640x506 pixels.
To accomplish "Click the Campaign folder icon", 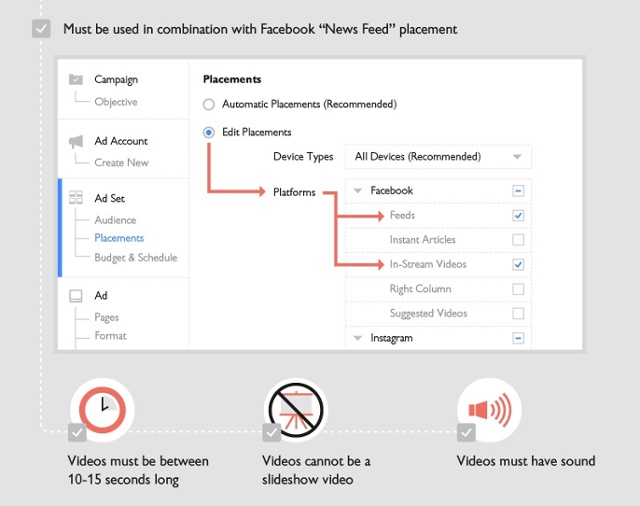I will (x=76, y=79).
